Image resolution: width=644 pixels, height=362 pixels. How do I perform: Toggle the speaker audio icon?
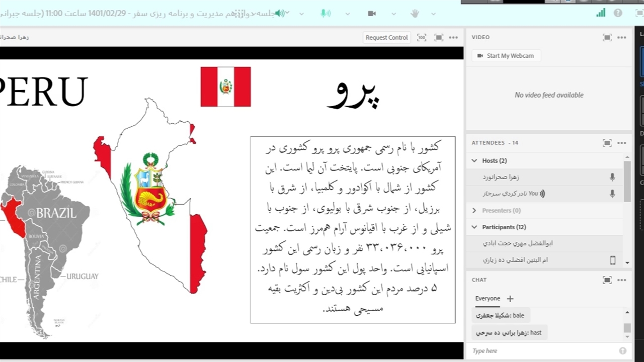280,14
